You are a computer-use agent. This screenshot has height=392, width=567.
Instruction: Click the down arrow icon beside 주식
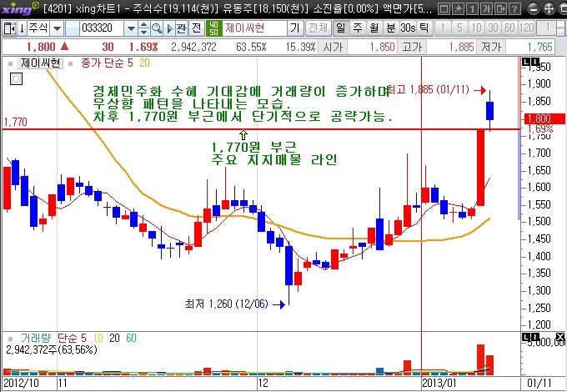(22, 28)
